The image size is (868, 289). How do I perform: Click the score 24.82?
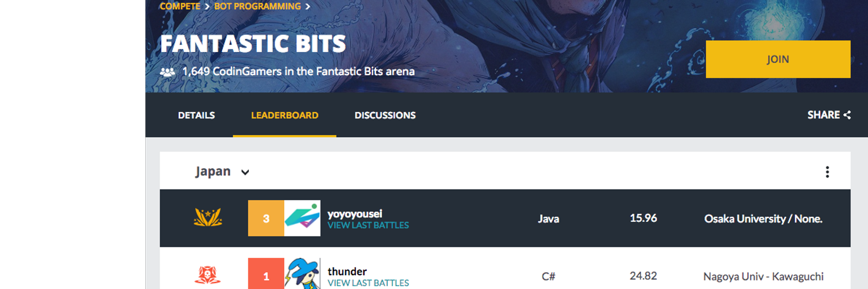tap(643, 276)
